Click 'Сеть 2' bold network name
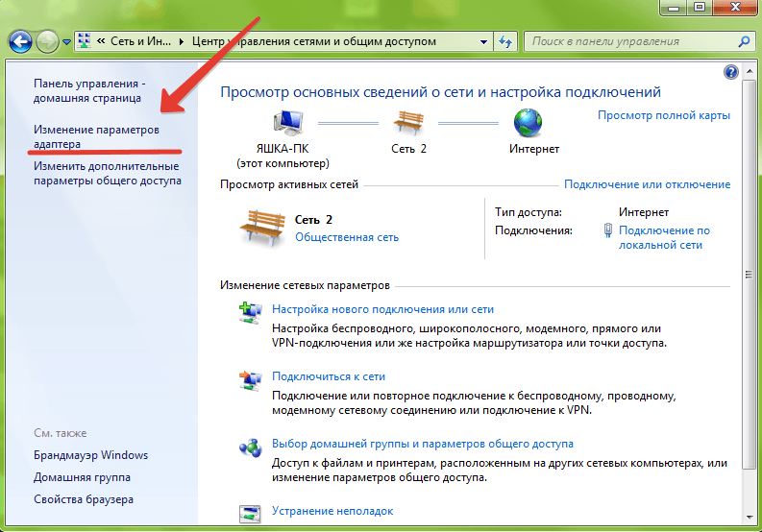The width and height of the screenshot is (762, 532). point(313,220)
